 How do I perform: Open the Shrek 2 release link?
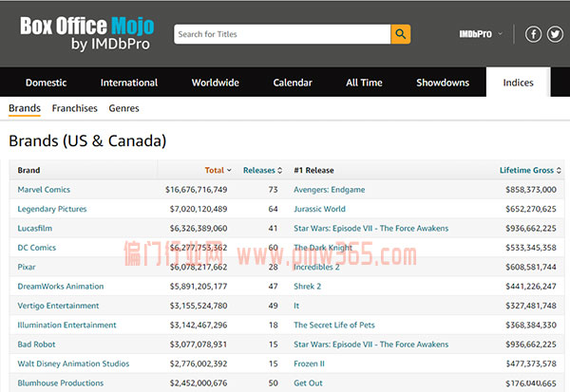pyautogui.click(x=307, y=287)
